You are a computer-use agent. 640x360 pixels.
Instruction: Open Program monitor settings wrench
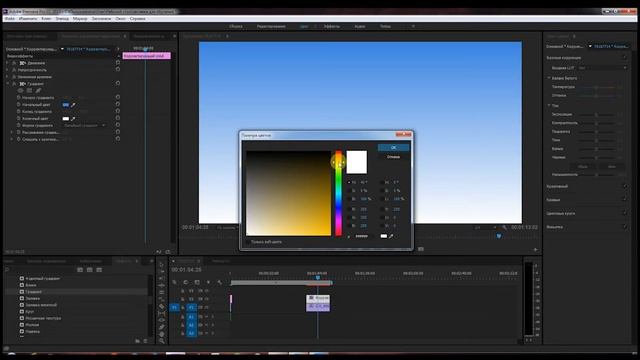tap(505, 227)
